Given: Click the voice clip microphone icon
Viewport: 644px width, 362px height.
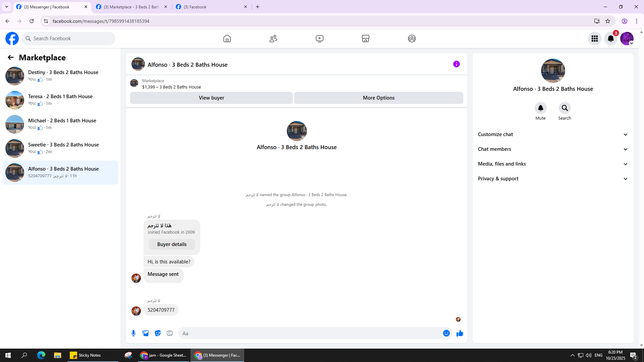Looking at the screenshot, I should pyautogui.click(x=133, y=333).
